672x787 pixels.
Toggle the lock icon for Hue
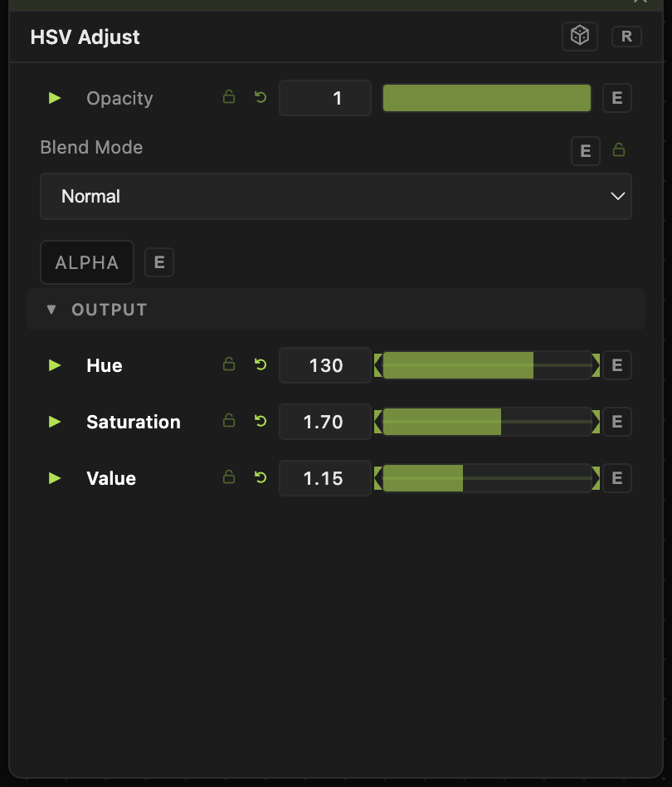pyautogui.click(x=229, y=364)
